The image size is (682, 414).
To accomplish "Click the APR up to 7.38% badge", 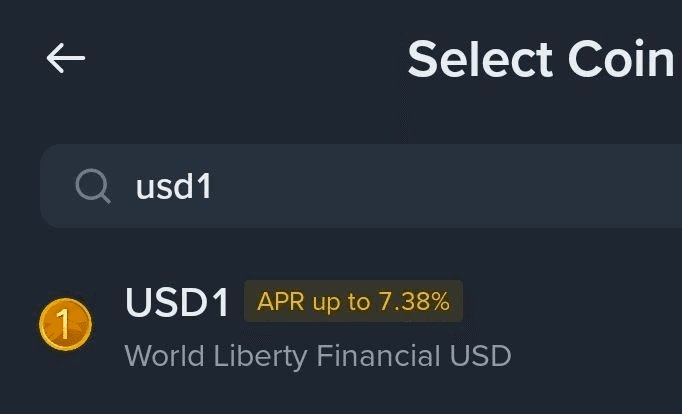I will tap(353, 301).
